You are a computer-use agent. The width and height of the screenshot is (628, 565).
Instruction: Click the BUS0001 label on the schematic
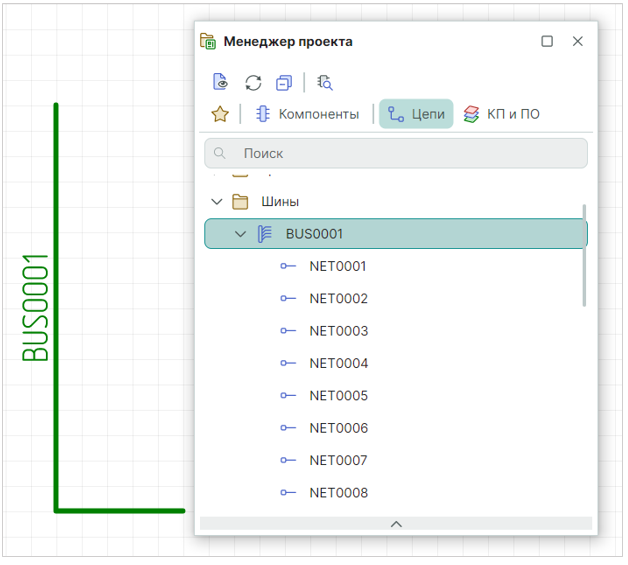coord(35,308)
